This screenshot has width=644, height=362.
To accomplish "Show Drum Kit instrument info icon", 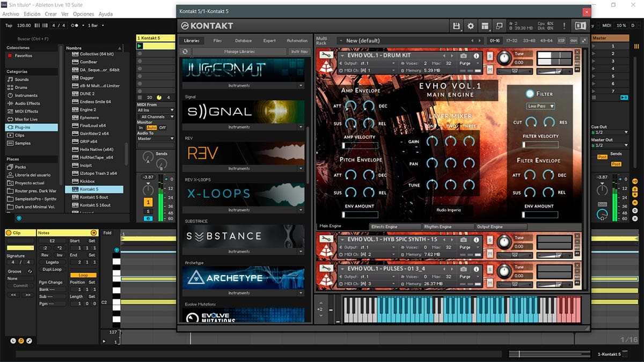I will pyautogui.click(x=476, y=56).
